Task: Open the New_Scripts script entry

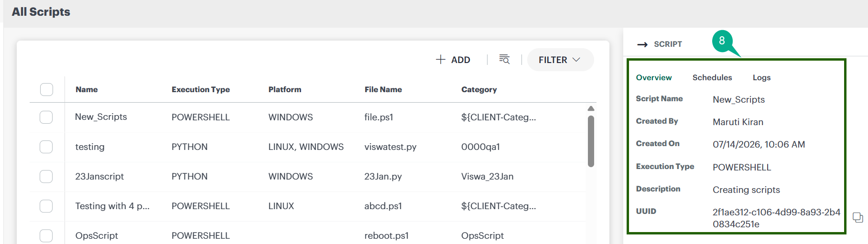Action: tap(101, 117)
